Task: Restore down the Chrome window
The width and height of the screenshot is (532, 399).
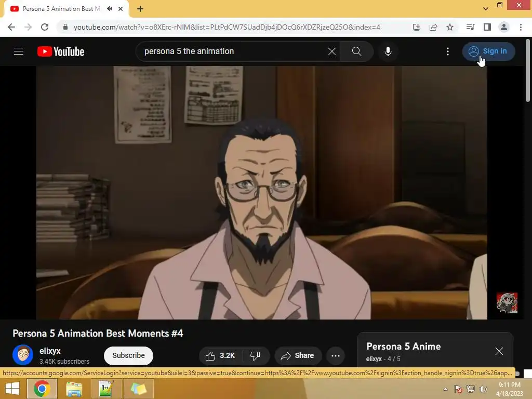Action: coord(500,5)
